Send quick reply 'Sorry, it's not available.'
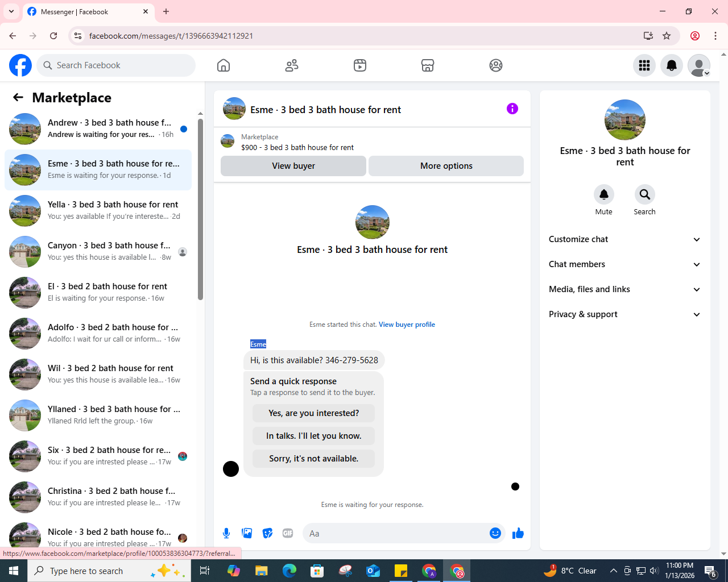The image size is (728, 582). [314, 459]
